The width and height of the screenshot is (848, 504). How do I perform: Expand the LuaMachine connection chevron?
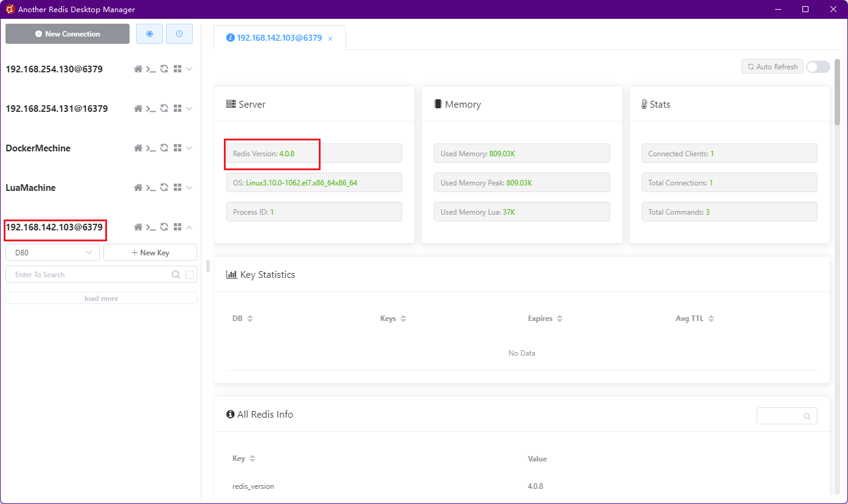(x=189, y=188)
